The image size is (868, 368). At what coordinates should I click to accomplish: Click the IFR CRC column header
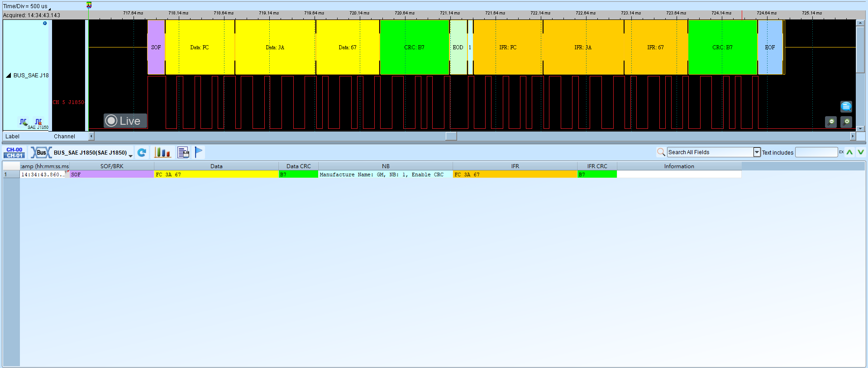click(x=597, y=166)
